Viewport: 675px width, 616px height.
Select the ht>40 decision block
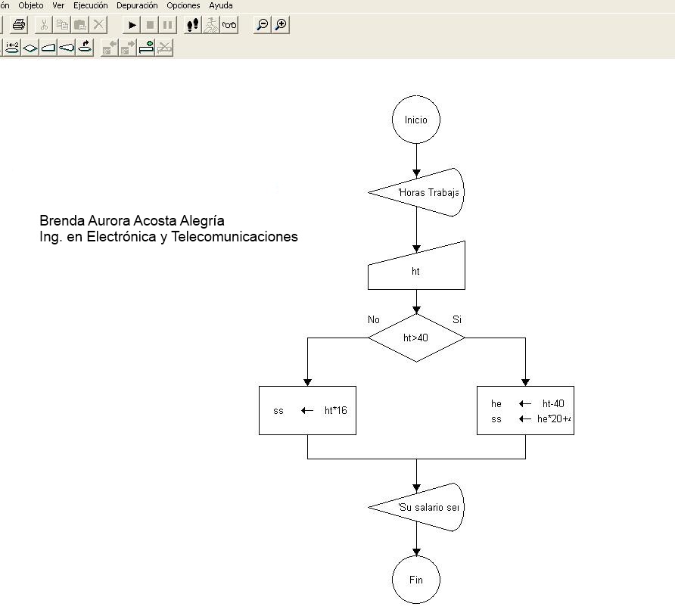pyautogui.click(x=416, y=338)
